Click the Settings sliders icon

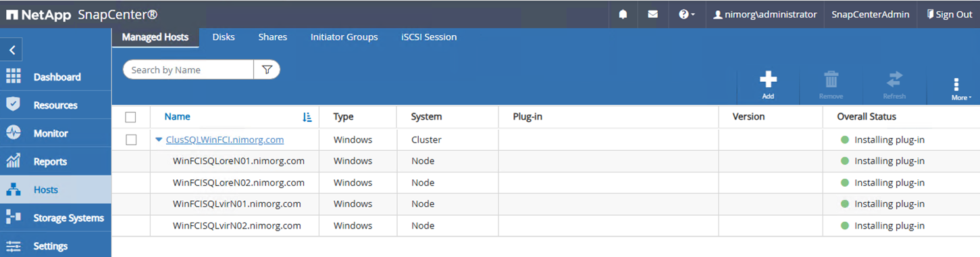point(14,246)
